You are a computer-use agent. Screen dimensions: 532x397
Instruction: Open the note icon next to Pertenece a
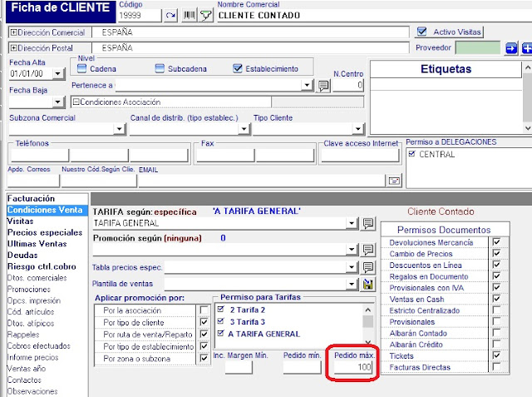(x=324, y=86)
